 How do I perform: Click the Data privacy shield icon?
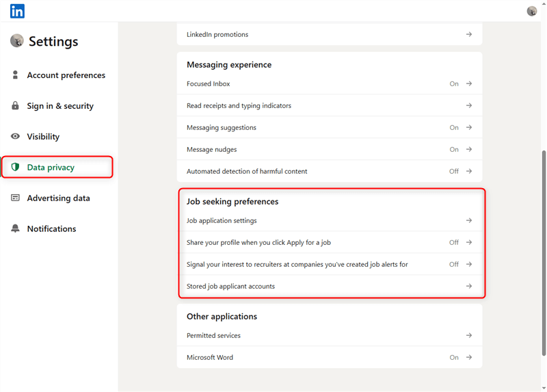(x=15, y=167)
